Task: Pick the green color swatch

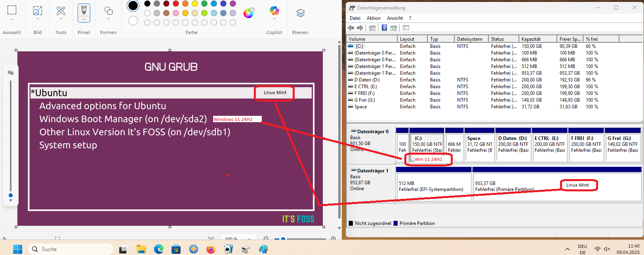Action: coord(204,4)
